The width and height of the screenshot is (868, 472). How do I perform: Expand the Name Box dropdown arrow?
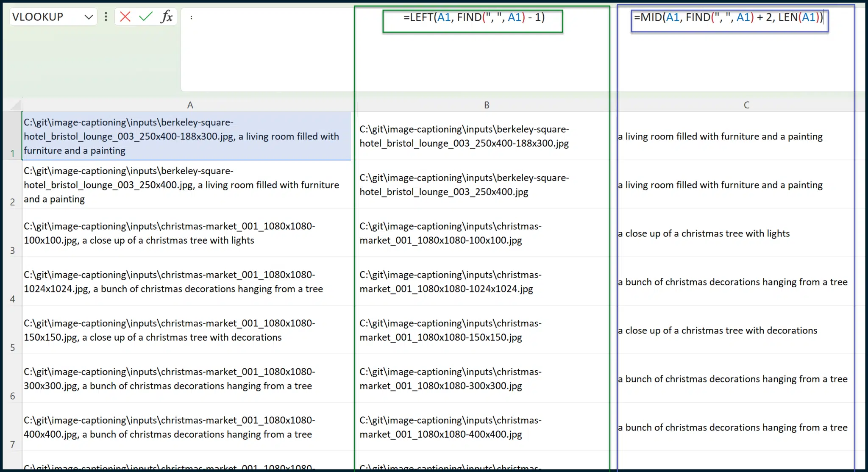click(89, 17)
